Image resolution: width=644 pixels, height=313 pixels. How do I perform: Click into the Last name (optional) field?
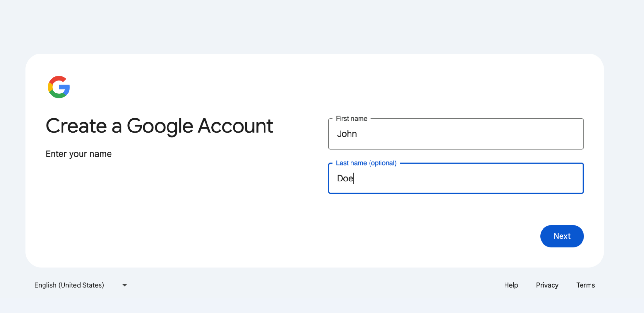pyautogui.click(x=456, y=178)
